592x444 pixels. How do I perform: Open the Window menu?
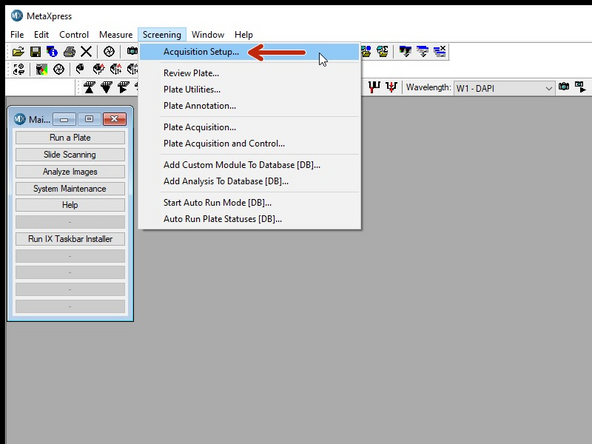[x=208, y=35]
